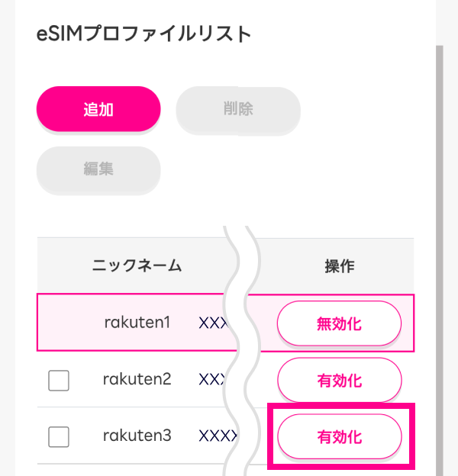Screen dimensions: 458x476
Task: Click the greyed-out 削除 button
Action: pyautogui.click(x=238, y=110)
